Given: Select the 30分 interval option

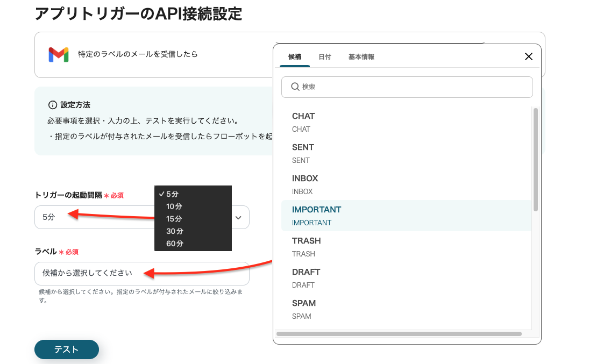Looking at the screenshot, I should pyautogui.click(x=174, y=231).
